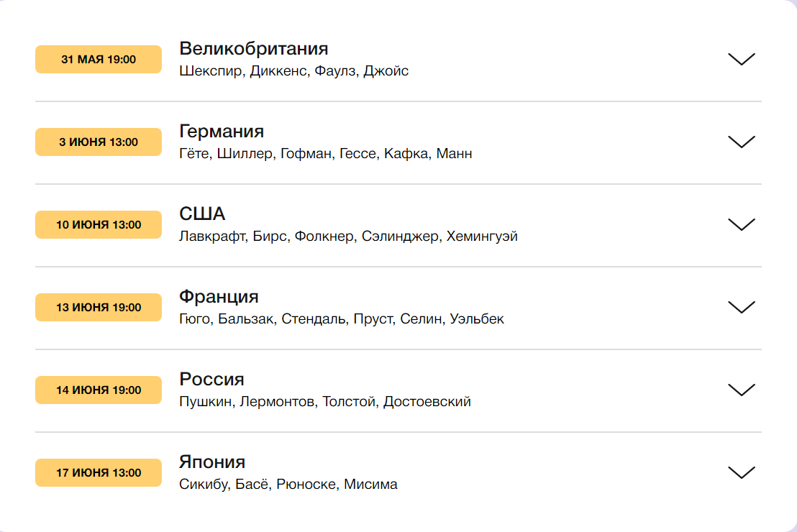Open the Япония title
Image resolution: width=797 pixels, height=532 pixels.
pos(212,462)
